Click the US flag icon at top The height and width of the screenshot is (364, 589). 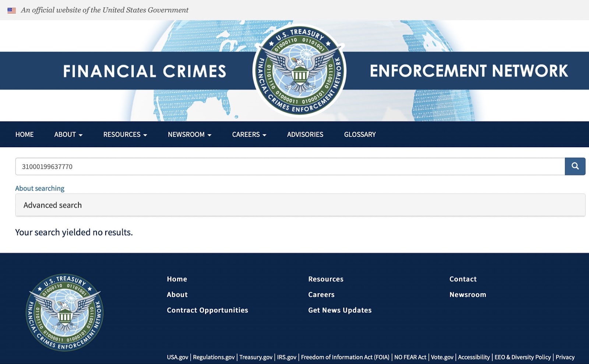[x=12, y=10]
